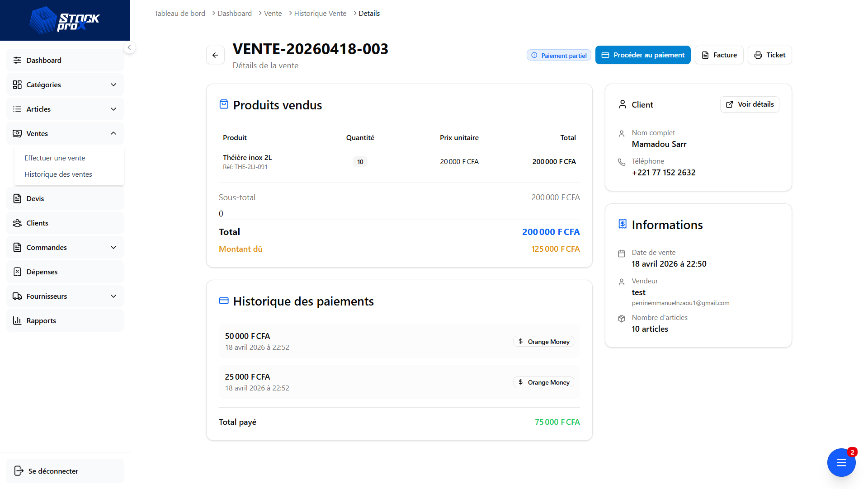The width and height of the screenshot is (868, 489).
Task: Click the 10 articles count
Action: (650, 329)
